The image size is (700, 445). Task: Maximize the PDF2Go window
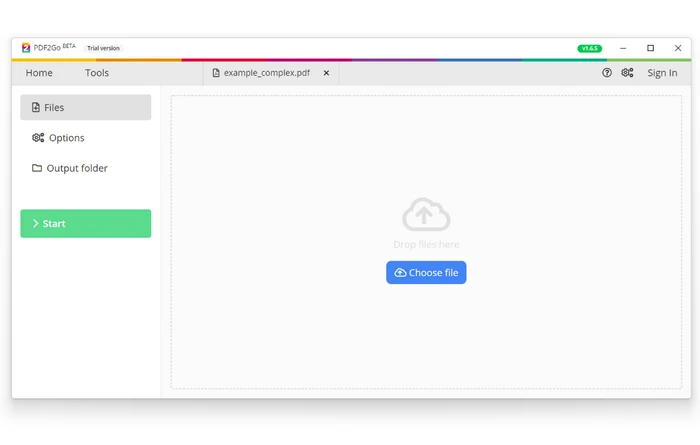click(650, 48)
